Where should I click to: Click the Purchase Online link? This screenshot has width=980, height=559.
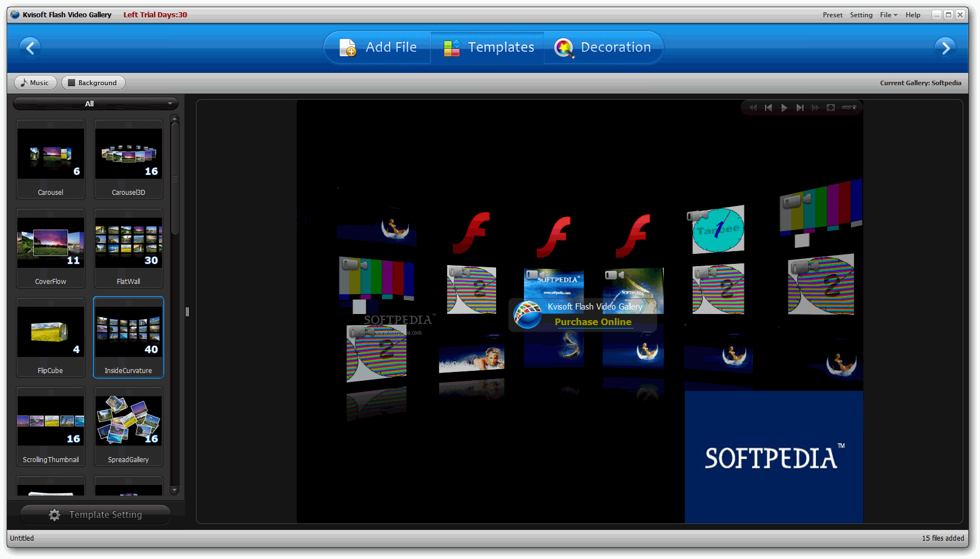pos(593,322)
